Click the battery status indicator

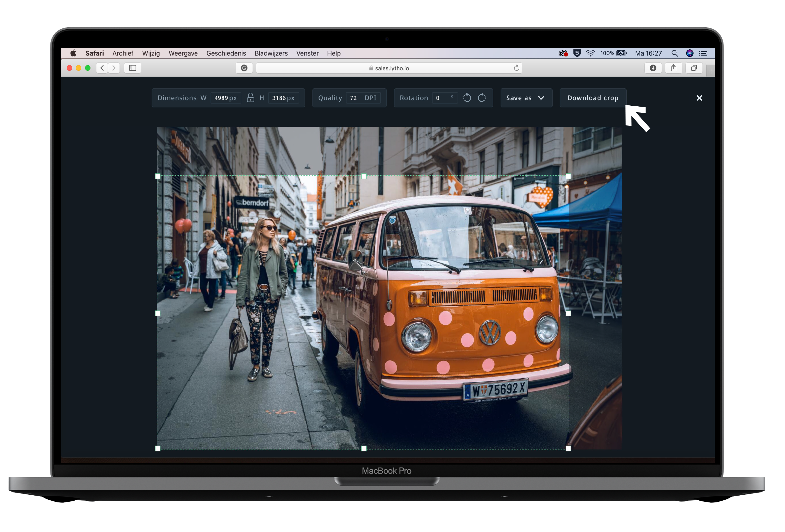621,53
